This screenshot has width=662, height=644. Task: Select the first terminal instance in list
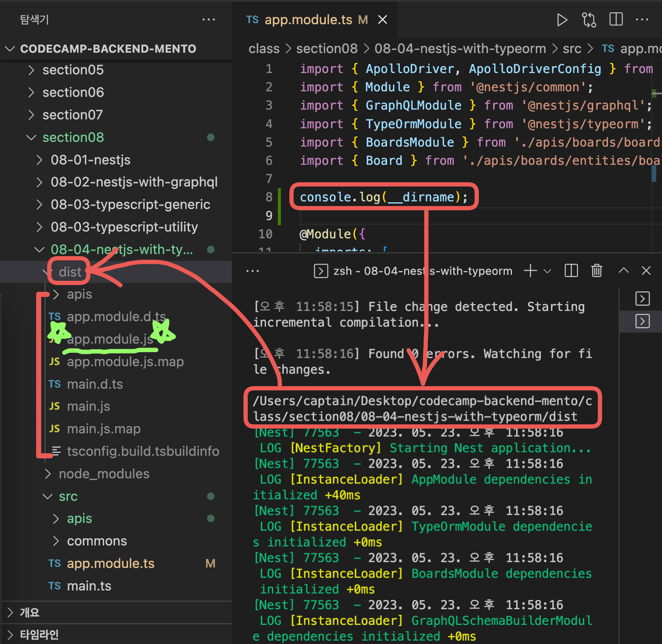[x=642, y=299]
